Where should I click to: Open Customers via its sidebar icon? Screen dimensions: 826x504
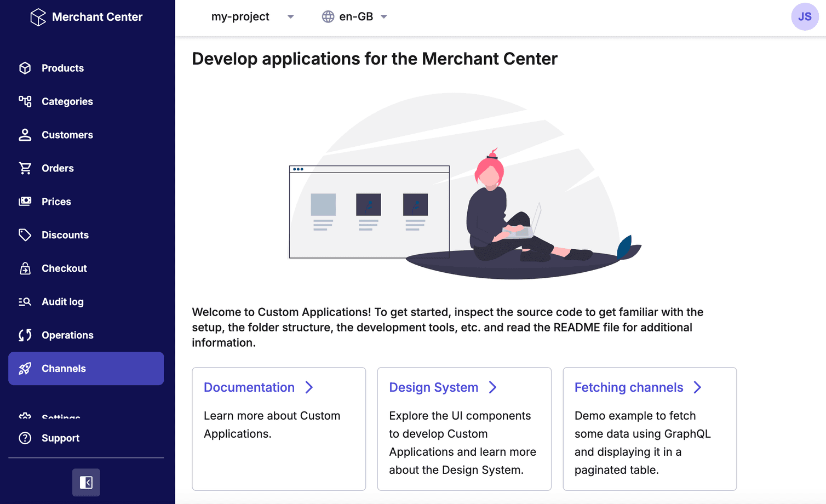25,135
